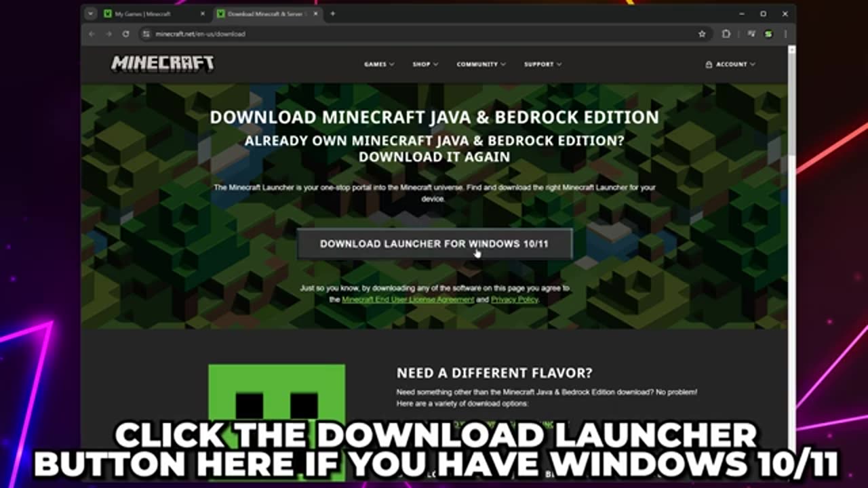Screen dimensions: 868x488
Task: Maximize the browser window
Action: coord(763,14)
